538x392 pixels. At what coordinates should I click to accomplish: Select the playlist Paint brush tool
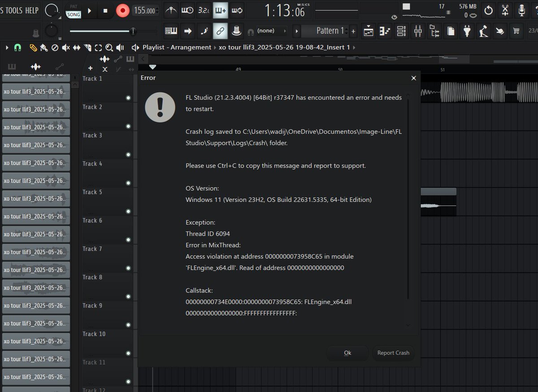pyautogui.click(x=44, y=47)
